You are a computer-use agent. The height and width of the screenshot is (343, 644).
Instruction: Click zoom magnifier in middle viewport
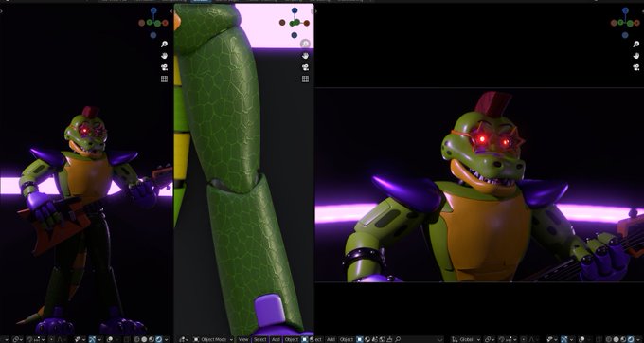[x=305, y=44]
